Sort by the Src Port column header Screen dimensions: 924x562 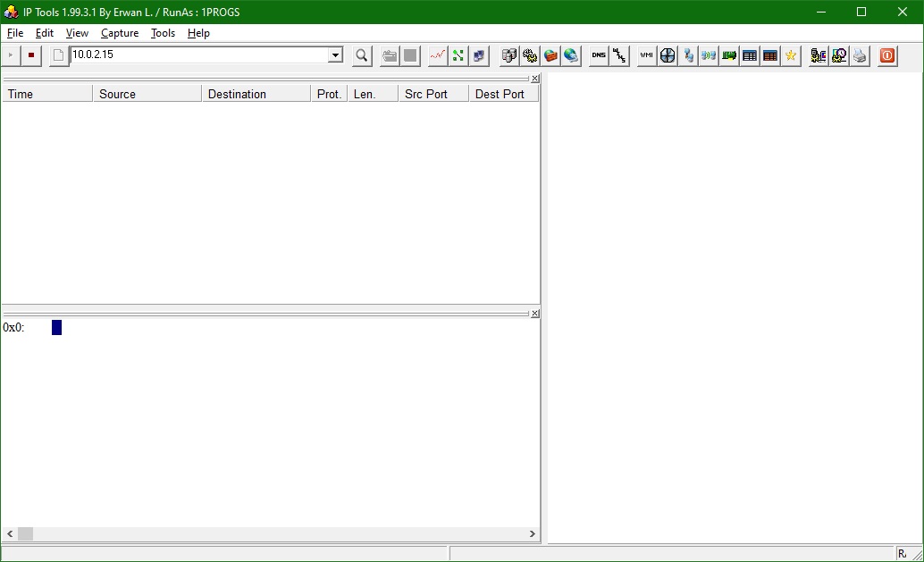[433, 94]
